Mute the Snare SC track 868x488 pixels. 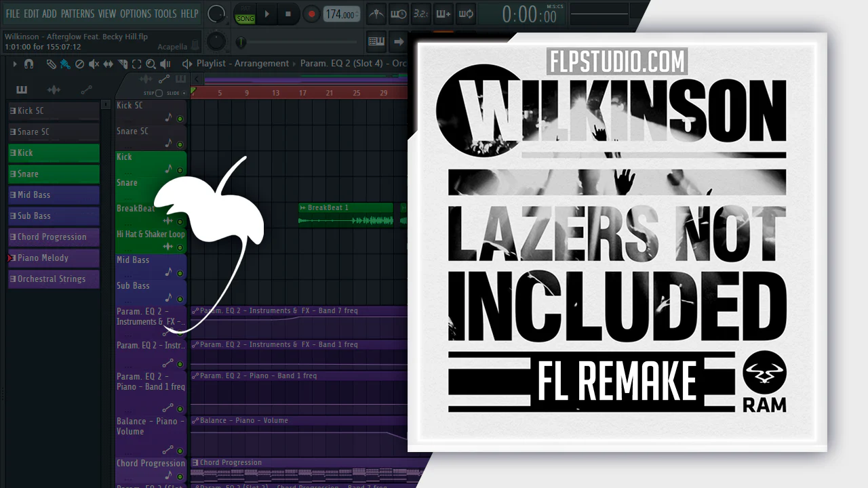tap(180, 144)
